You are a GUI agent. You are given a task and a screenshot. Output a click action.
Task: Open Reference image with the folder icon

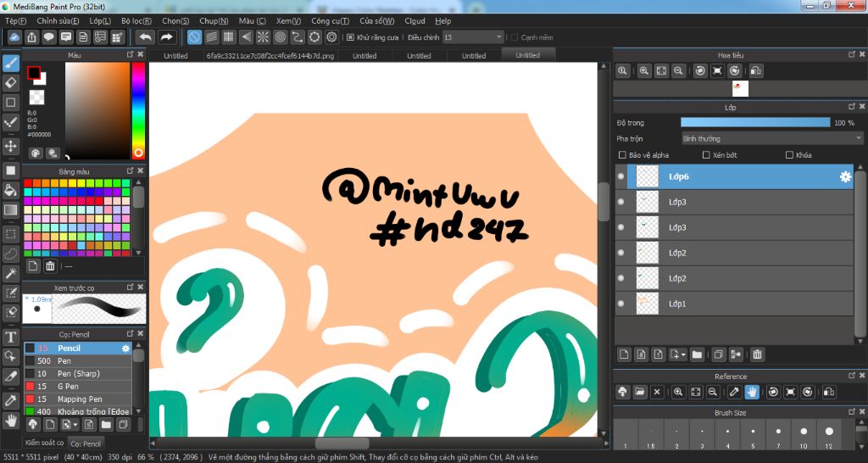click(x=640, y=392)
